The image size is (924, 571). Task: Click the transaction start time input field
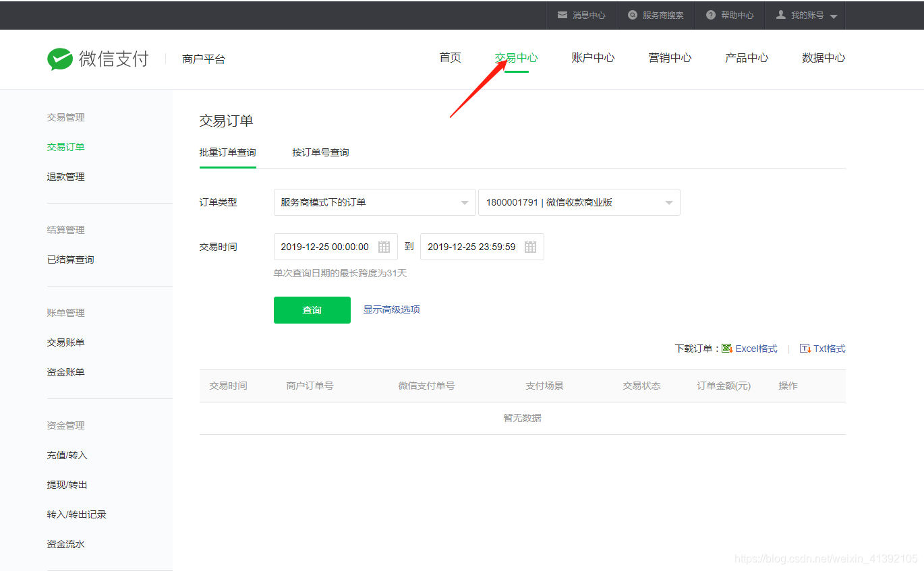click(327, 246)
